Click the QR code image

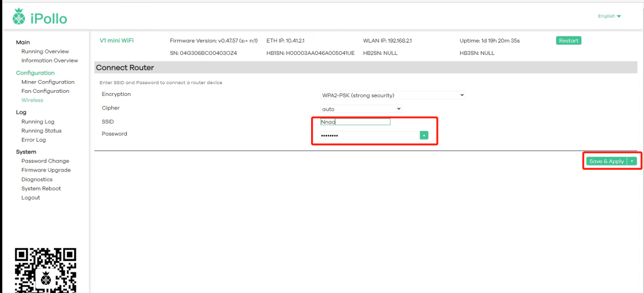[46, 270]
